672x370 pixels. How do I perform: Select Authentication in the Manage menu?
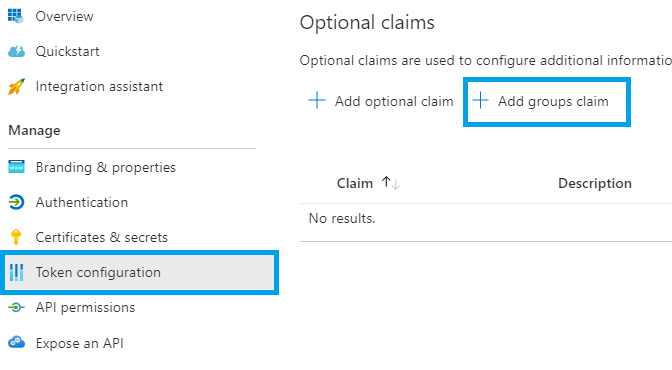pos(81,202)
